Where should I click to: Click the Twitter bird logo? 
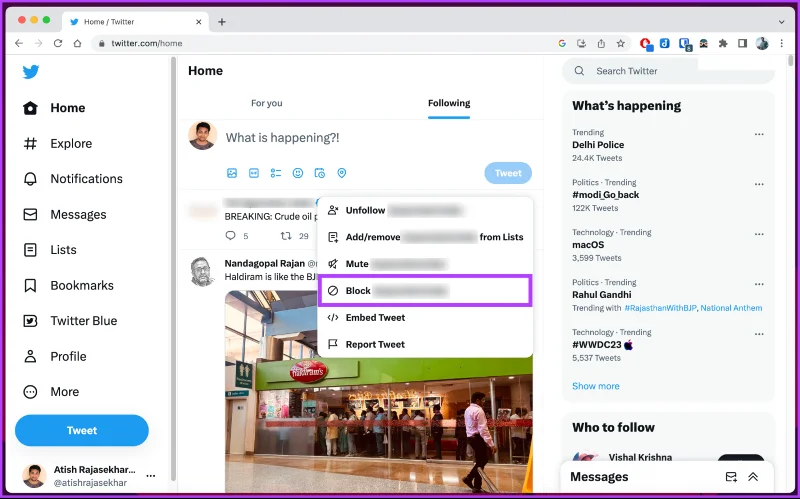pyautogui.click(x=31, y=71)
